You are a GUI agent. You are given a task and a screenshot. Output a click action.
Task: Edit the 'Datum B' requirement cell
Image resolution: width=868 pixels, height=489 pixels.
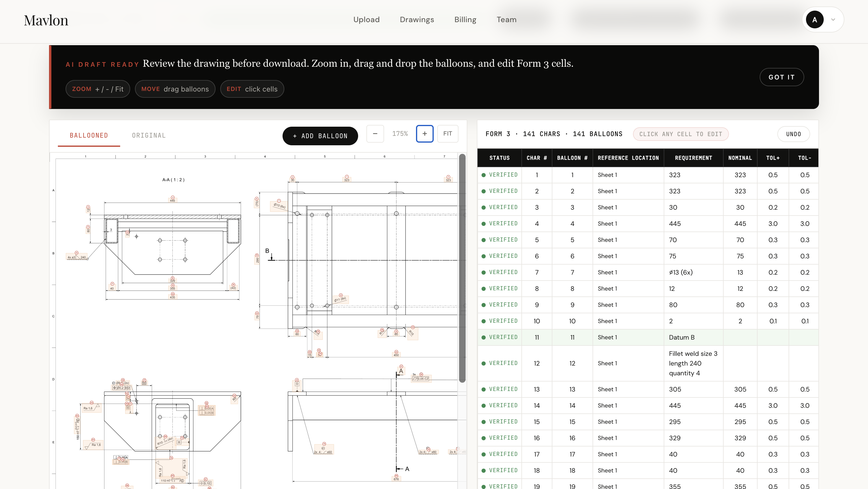tap(694, 337)
